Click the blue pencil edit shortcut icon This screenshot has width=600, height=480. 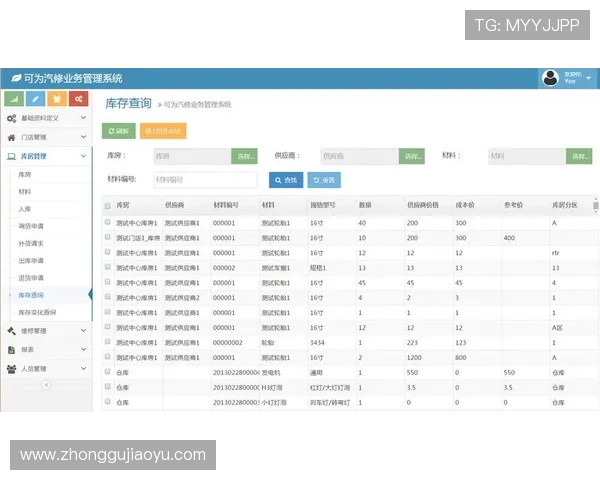coord(36,99)
